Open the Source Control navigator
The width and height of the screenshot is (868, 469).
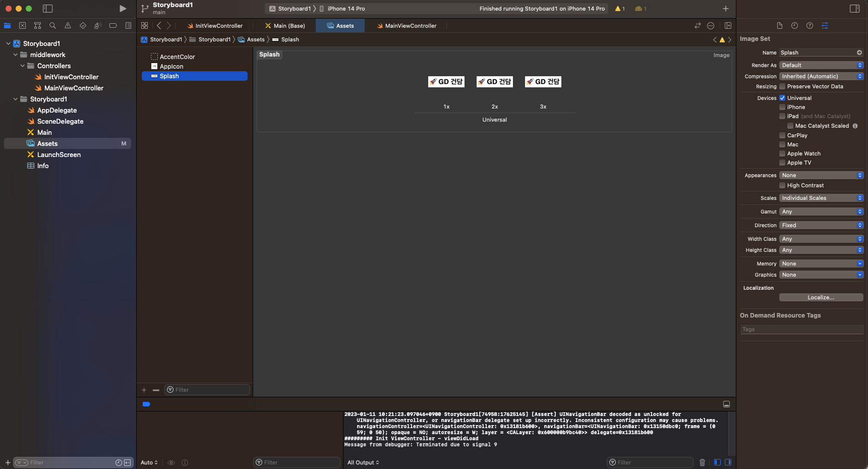[x=22, y=26]
